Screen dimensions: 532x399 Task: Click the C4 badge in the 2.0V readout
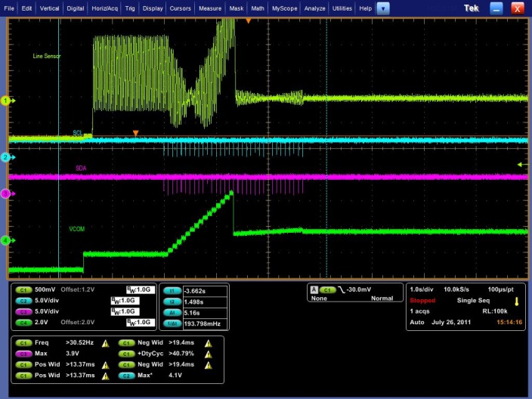[22, 322]
